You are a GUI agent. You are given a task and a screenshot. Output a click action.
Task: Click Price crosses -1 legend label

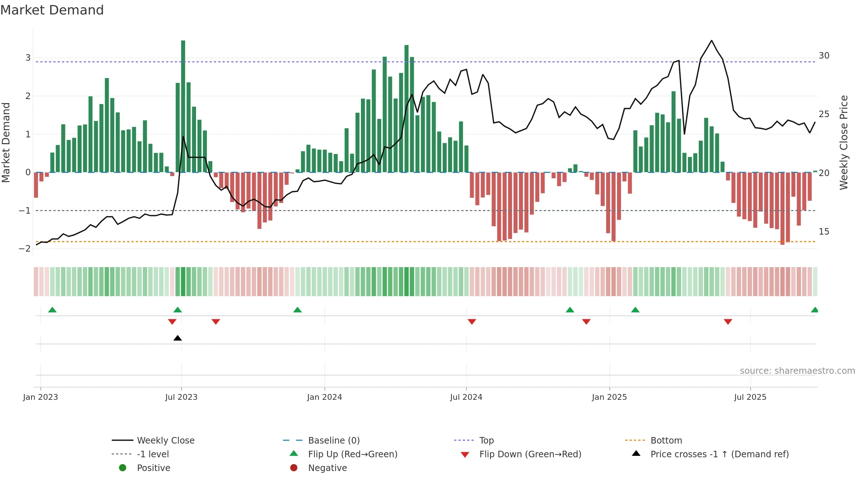[x=720, y=454]
